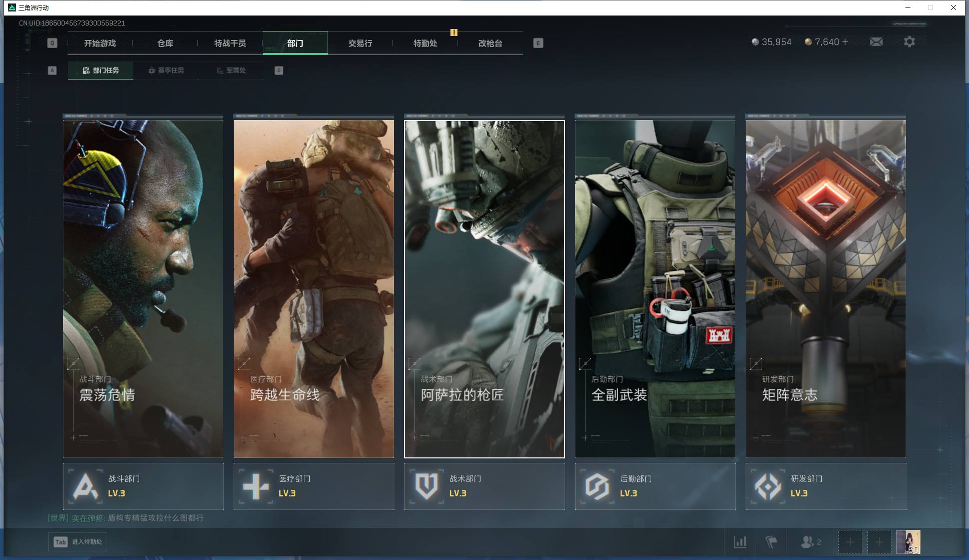Open the mail envelope icon
This screenshot has width=969, height=560.
[x=876, y=42]
